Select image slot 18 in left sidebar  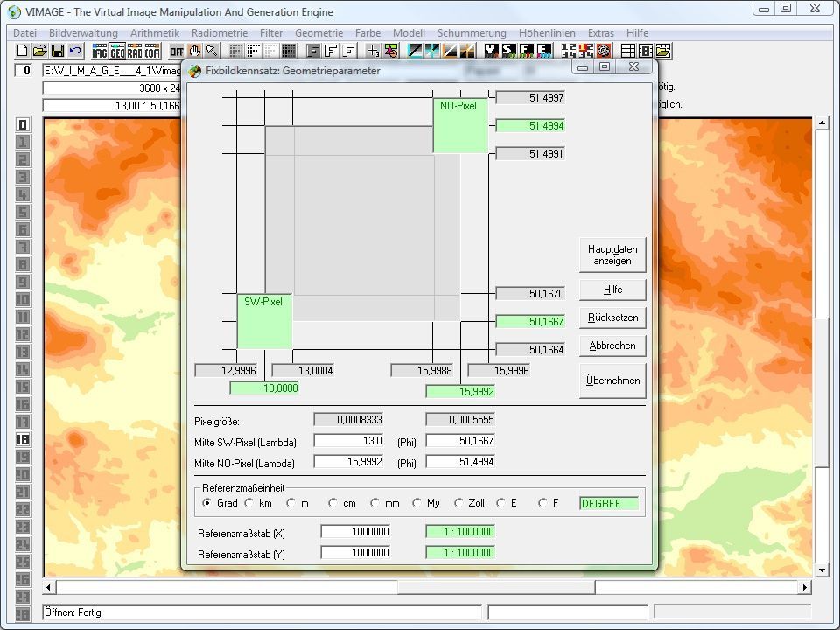coord(23,439)
